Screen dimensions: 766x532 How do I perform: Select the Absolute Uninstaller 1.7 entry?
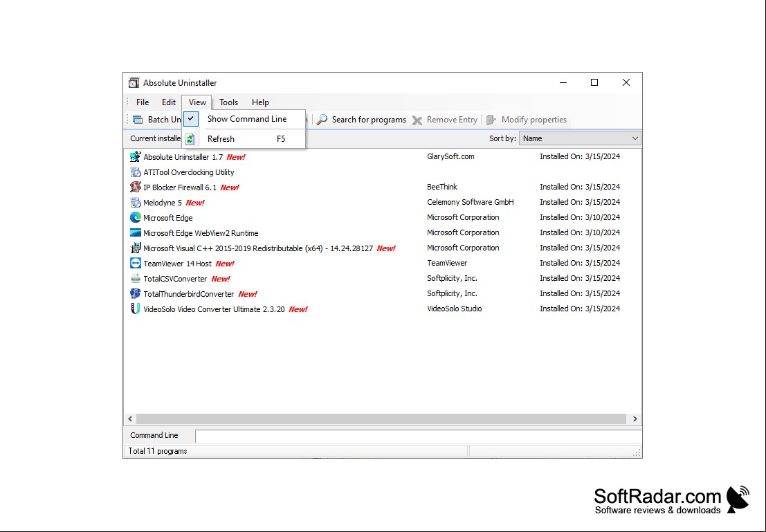pyautogui.click(x=183, y=157)
